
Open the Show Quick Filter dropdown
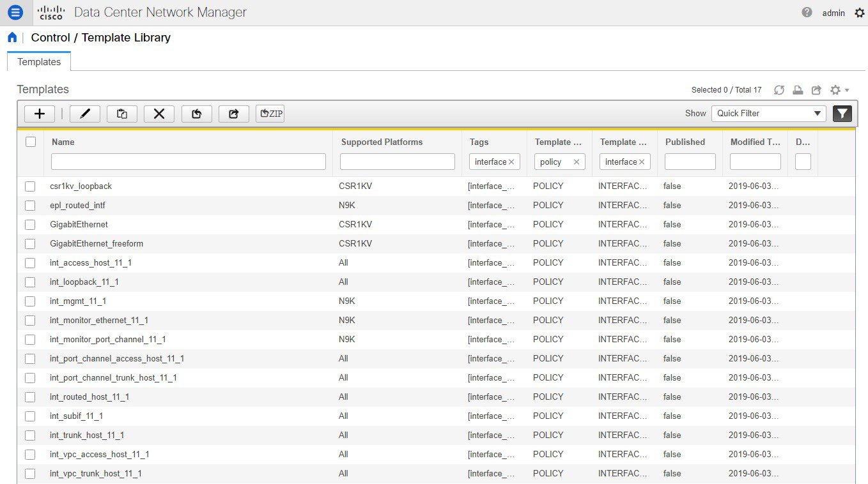[x=768, y=113]
